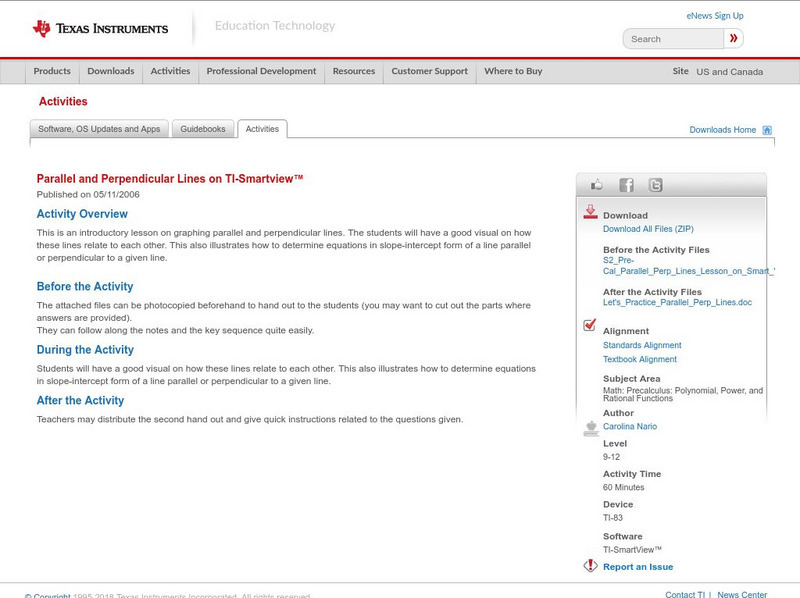Click the Report an Issue link
Image resolution: width=800 pixels, height=598 pixels.
638,567
